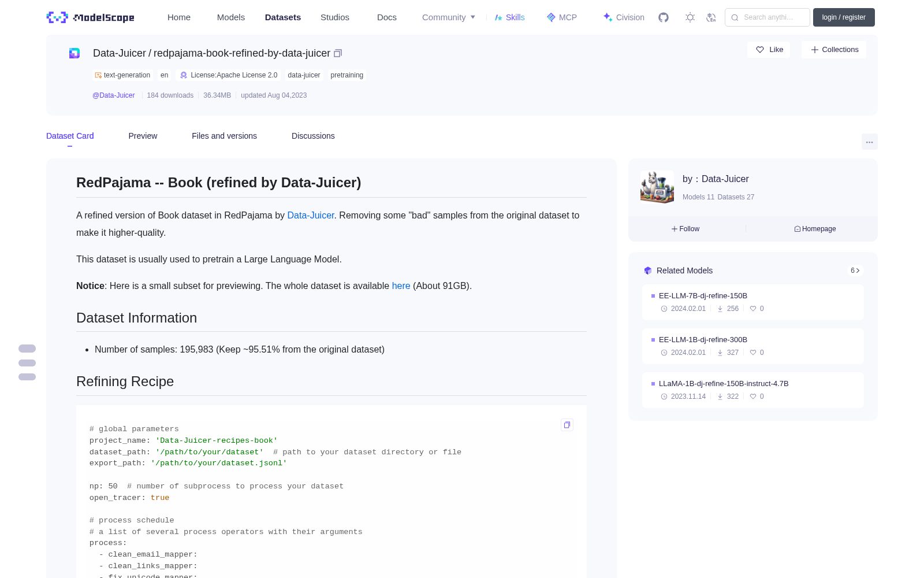Click the 'Models 11' count text

[698, 197]
